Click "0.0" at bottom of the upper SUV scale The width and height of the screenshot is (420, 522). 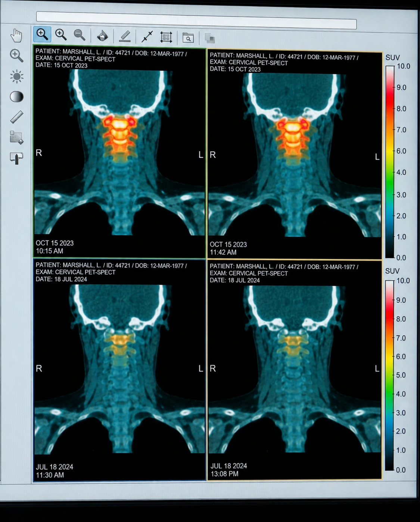401,258
